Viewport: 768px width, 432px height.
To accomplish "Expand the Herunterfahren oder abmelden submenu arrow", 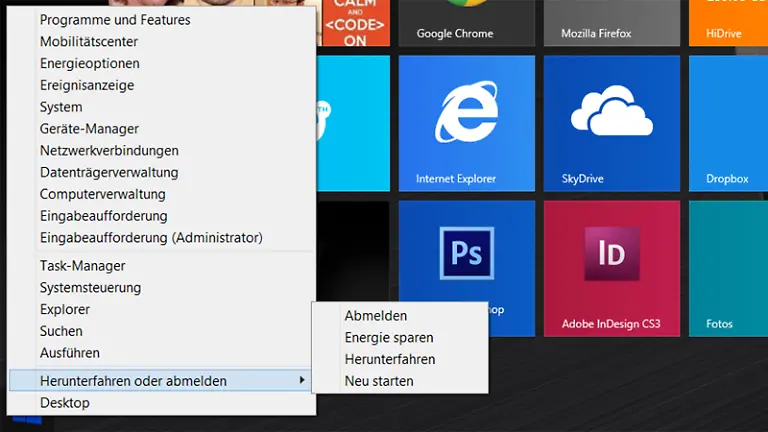I will click(x=302, y=381).
